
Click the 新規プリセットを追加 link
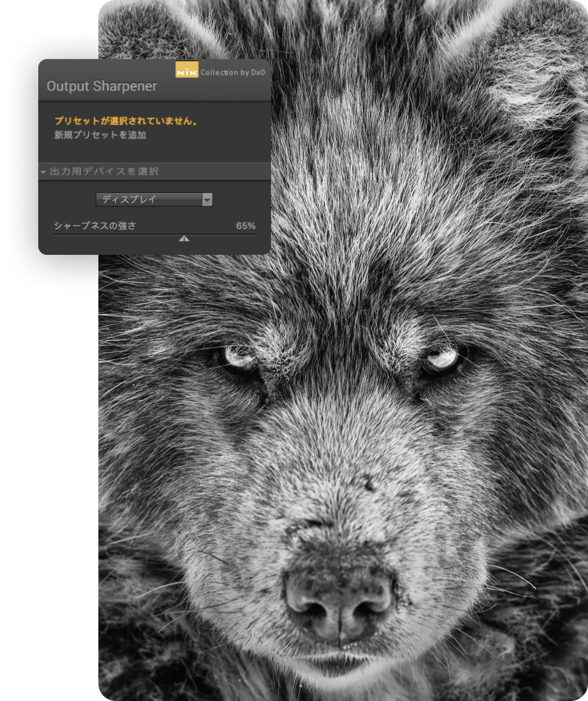(100, 135)
